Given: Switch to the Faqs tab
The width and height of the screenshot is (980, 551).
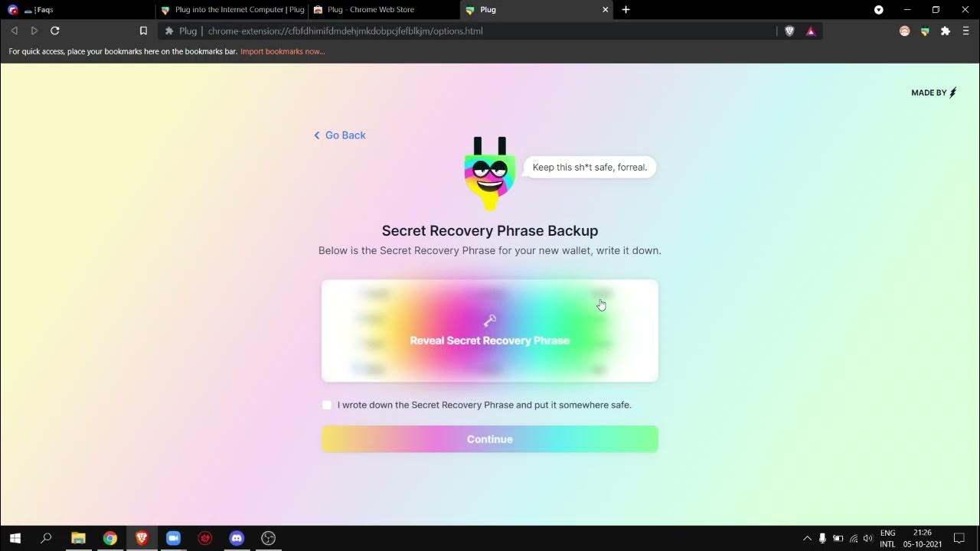Looking at the screenshot, I should 77,10.
